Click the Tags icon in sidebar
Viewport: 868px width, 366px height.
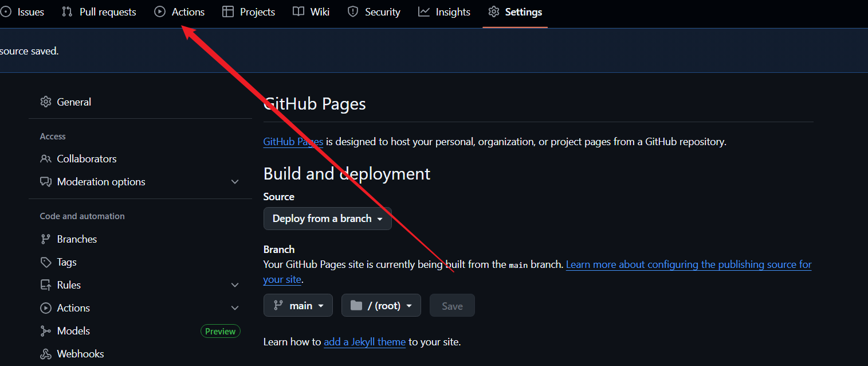(x=46, y=262)
